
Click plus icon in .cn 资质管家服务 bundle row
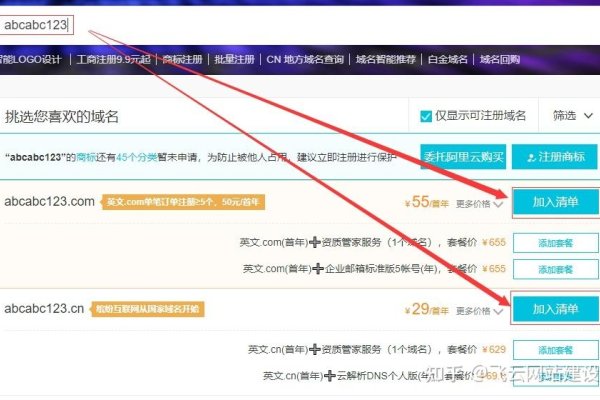coord(315,349)
